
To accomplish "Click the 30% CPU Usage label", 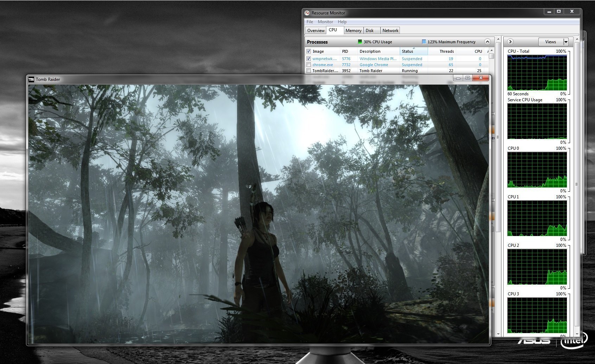I will pyautogui.click(x=378, y=42).
